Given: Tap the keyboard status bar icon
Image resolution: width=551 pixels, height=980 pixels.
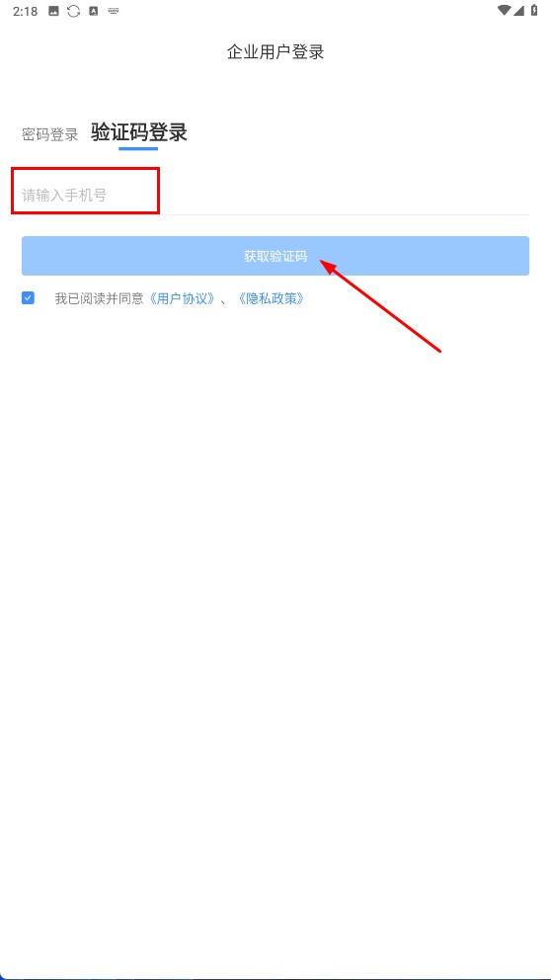Looking at the screenshot, I should click(x=114, y=11).
